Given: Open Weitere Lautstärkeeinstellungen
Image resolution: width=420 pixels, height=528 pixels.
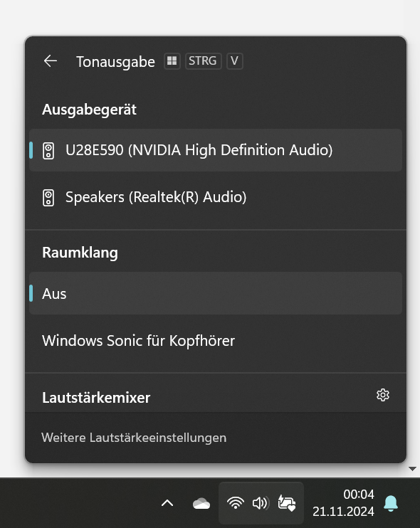Looking at the screenshot, I should (x=134, y=438).
